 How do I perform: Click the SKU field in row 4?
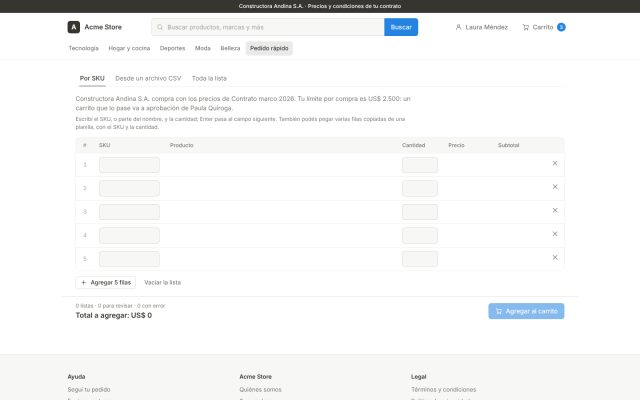click(129, 236)
